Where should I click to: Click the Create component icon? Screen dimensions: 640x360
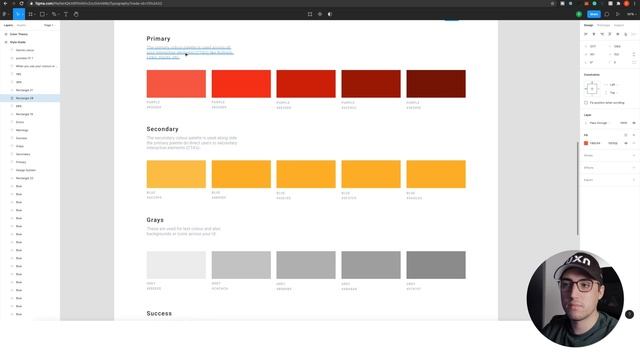click(x=320, y=14)
